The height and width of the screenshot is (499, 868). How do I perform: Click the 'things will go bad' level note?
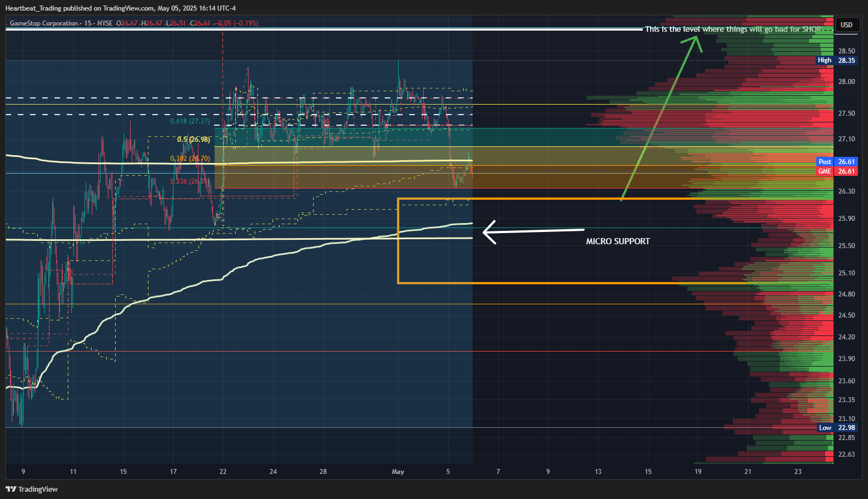pos(733,29)
